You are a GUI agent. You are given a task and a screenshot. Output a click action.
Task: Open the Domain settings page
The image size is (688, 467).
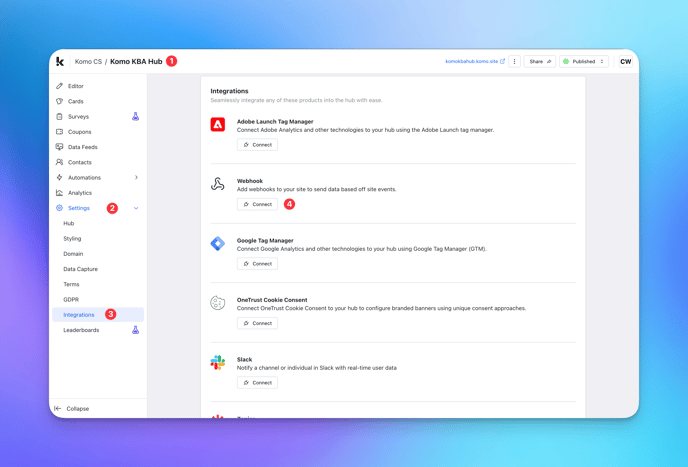point(73,254)
